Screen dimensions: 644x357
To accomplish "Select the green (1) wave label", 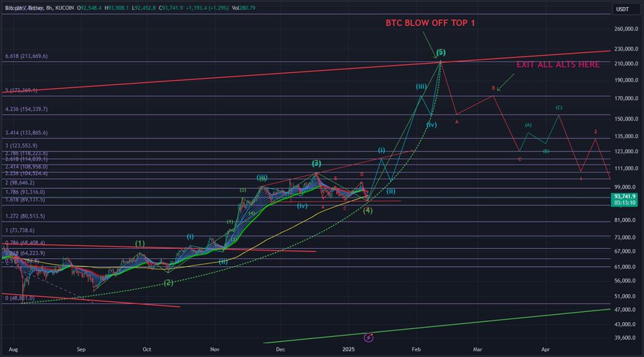I will (140, 244).
